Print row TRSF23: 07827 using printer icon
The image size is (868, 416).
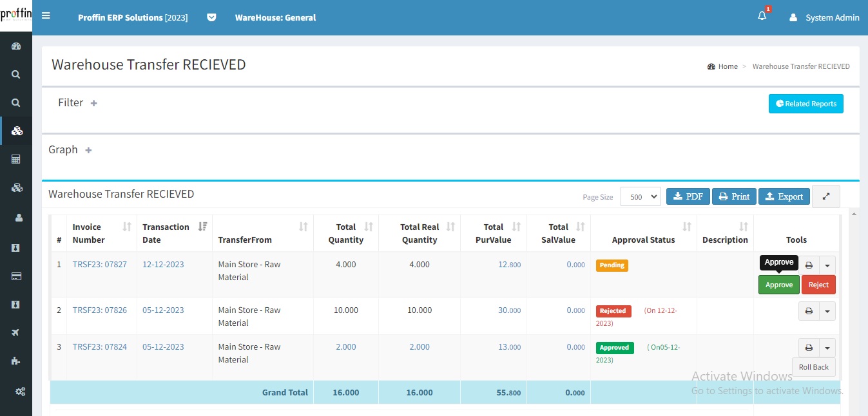(x=809, y=264)
